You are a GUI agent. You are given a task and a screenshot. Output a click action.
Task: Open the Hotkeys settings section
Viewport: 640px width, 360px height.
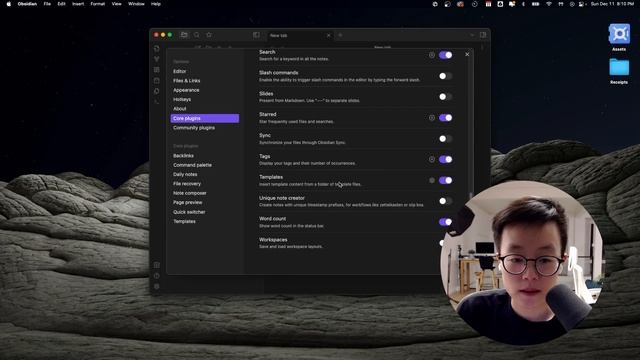[205, 100]
